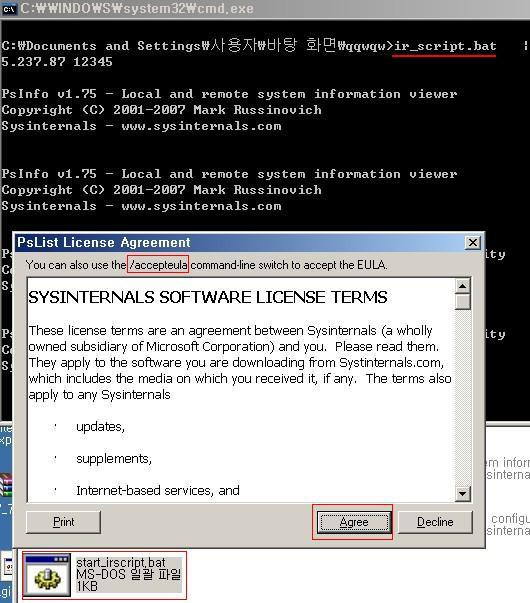Click the license text scrollbar thumb
This screenshot has width=530, height=603.
[x=463, y=301]
